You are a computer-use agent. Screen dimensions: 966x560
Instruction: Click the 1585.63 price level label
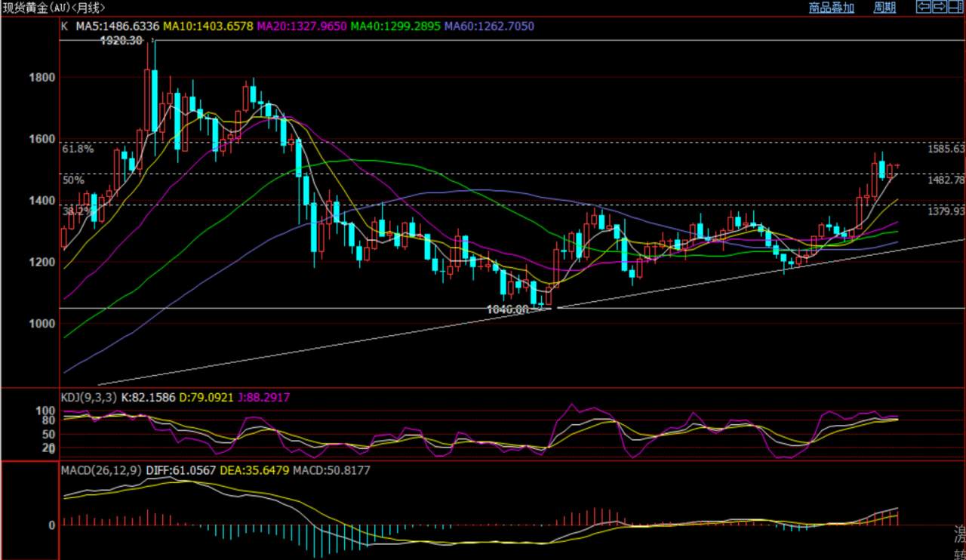click(x=946, y=149)
